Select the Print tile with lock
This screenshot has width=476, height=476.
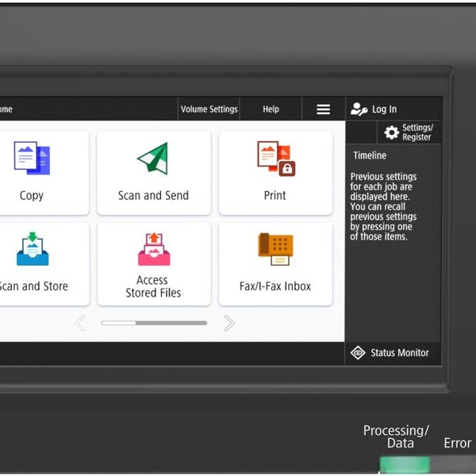click(275, 172)
